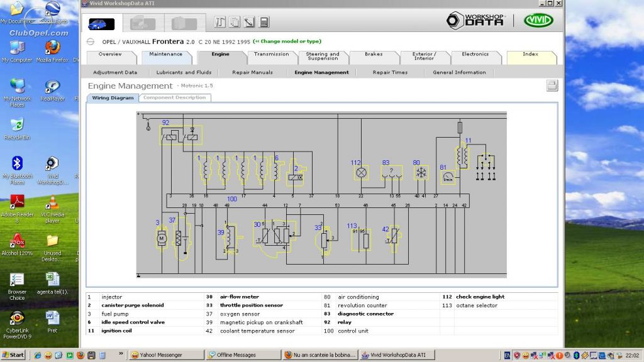Click the stacked pages icon in Vivid toolbar
644x362 pixels.
pyautogui.click(x=235, y=22)
